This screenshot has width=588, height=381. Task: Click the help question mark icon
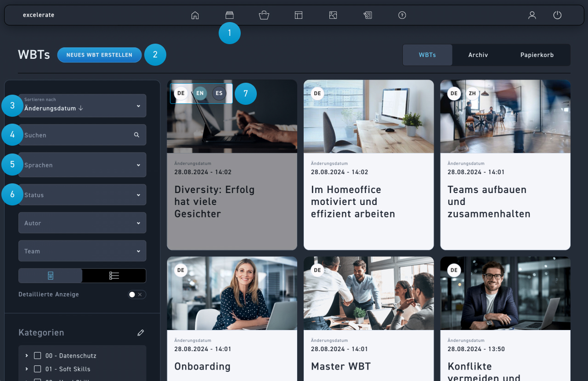tap(402, 15)
